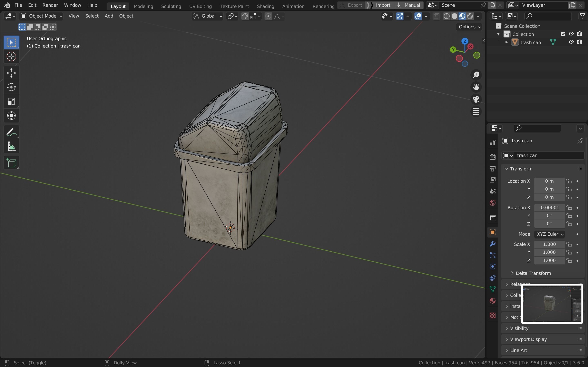The height and width of the screenshot is (367, 588).
Task: Toggle proportional editing in the header
Action: point(268,16)
